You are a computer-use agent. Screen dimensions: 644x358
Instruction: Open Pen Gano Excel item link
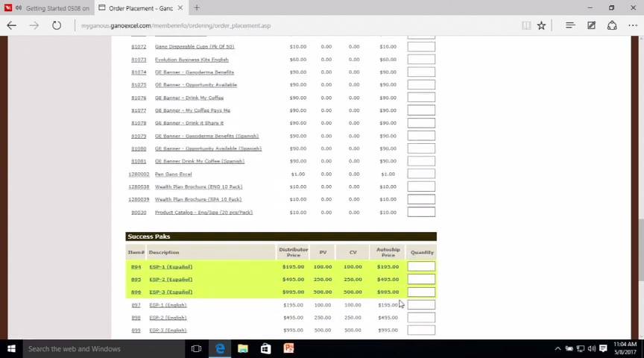174,175
